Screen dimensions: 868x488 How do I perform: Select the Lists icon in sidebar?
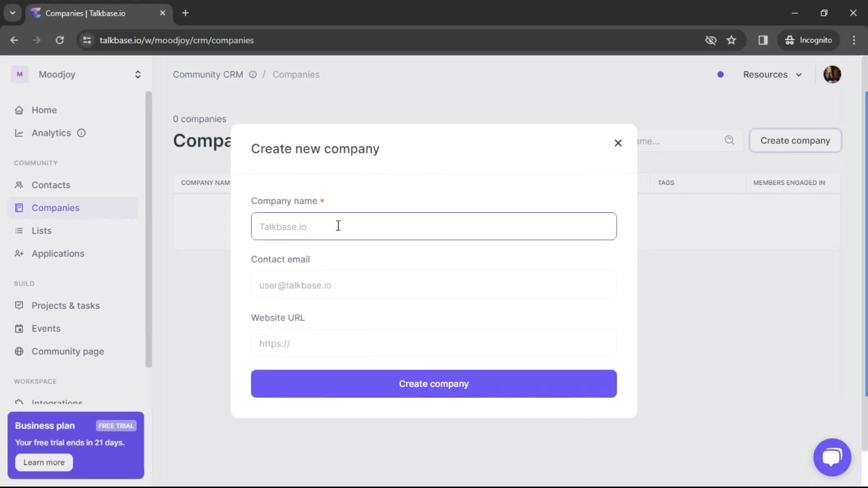[x=19, y=230]
